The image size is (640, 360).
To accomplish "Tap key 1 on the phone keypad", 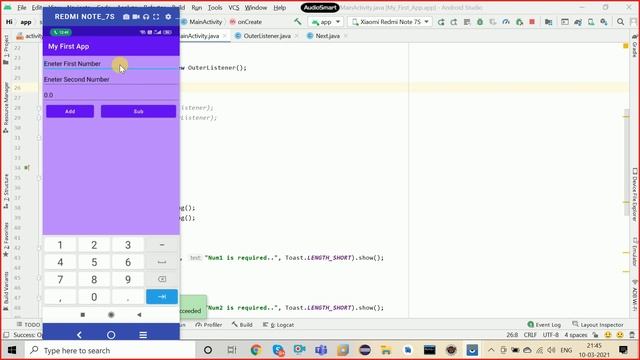I will [60, 245].
